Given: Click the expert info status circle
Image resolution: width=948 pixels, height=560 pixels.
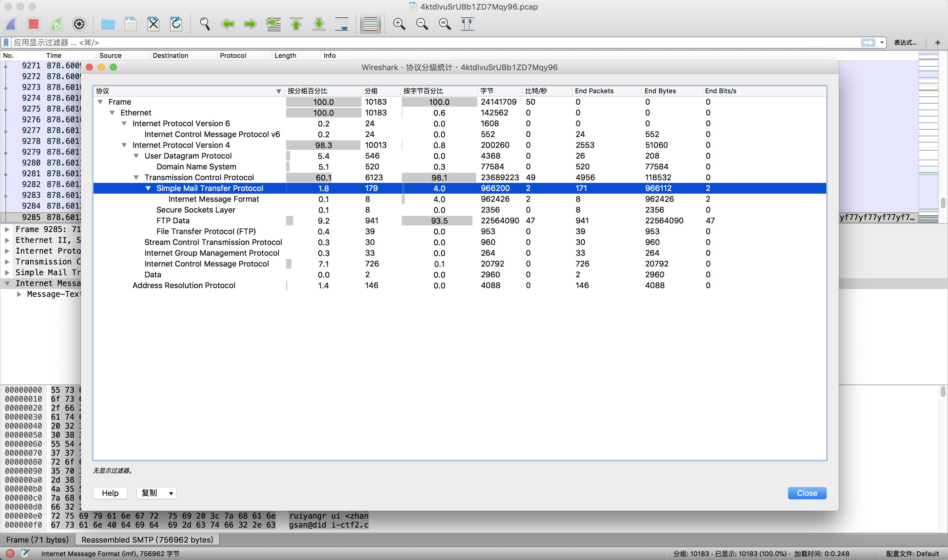Looking at the screenshot, I should tap(10, 553).
